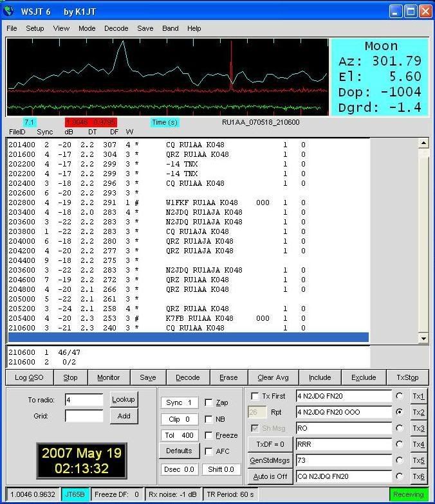
Task: Click the Dsec 0.0 control
Action: coord(179,469)
